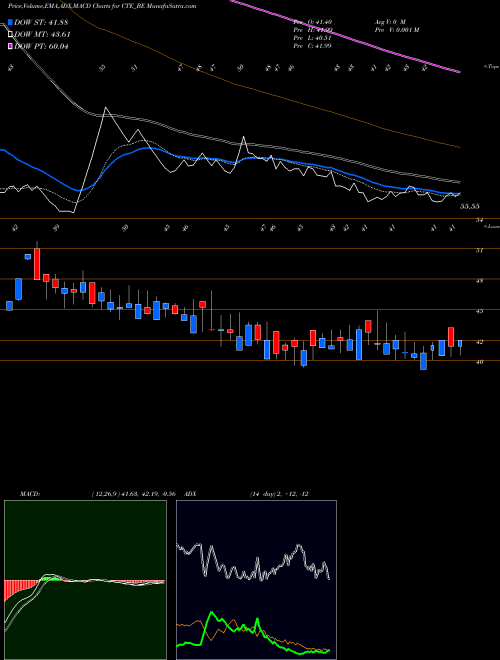Click the '<Tops' label at chart edge
The width and height of the screenshot is (500, 660).
click(x=491, y=67)
